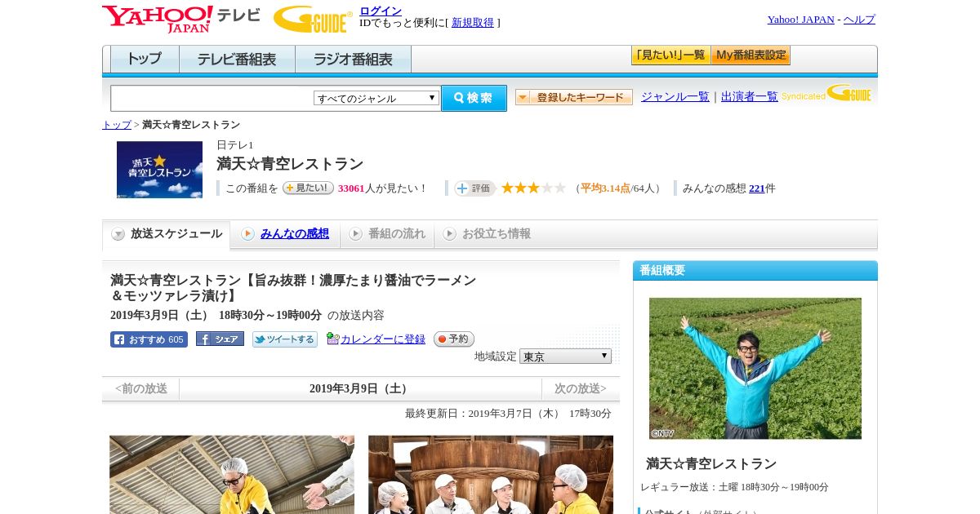Click the Yahoo! JAPAN テレビ logo
Screen dimensions: 980x514
tap(181, 19)
